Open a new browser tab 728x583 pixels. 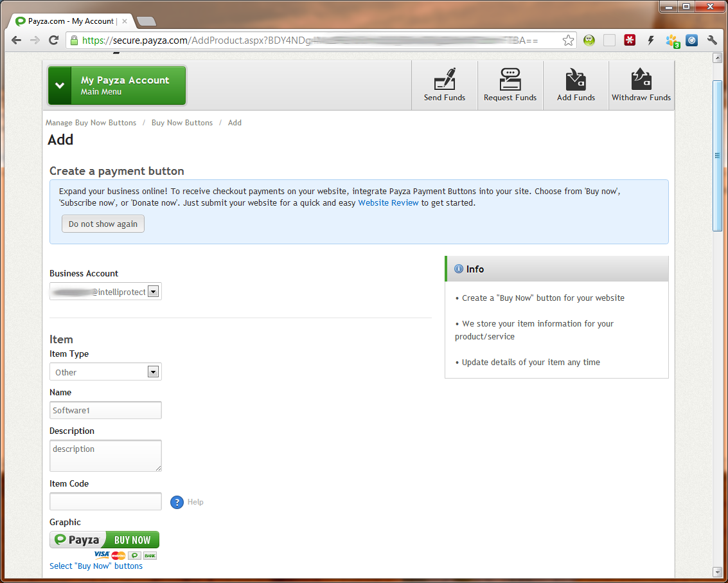click(x=146, y=21)
